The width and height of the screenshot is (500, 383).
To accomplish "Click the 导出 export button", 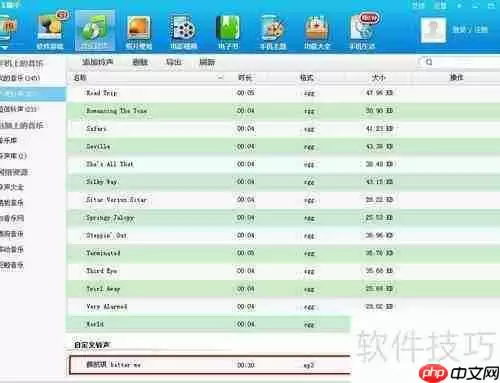I will [x=174, y=62].
